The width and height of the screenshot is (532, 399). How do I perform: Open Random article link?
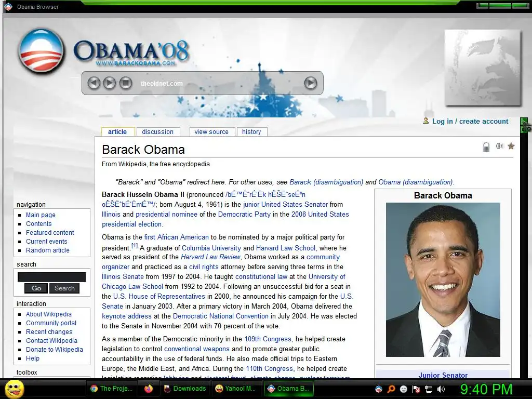(47, 250)
